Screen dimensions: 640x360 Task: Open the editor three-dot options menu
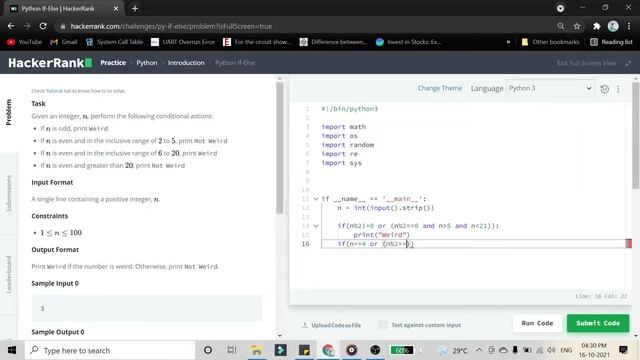click(618, 89)
